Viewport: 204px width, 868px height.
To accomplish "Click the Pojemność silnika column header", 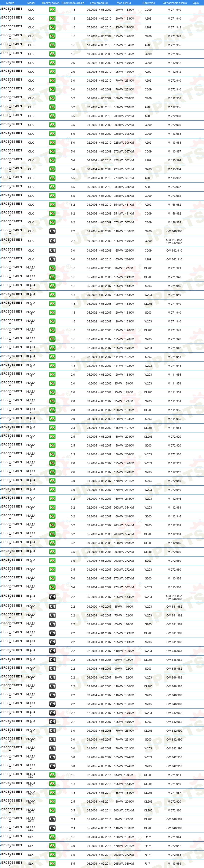I will click(x=73, y=3).
